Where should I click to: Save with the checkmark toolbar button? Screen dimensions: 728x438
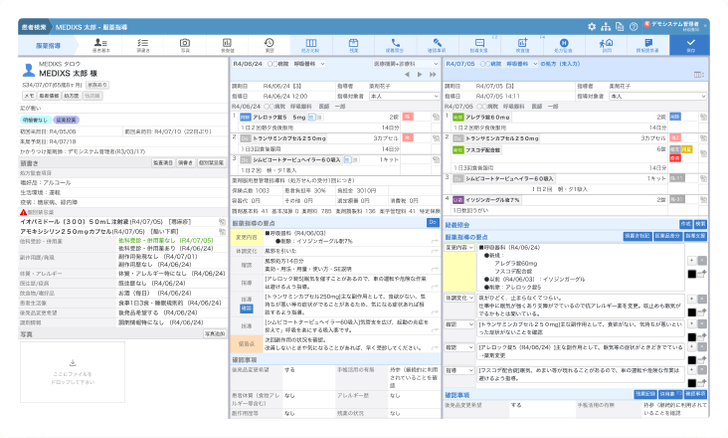[690, 45]
